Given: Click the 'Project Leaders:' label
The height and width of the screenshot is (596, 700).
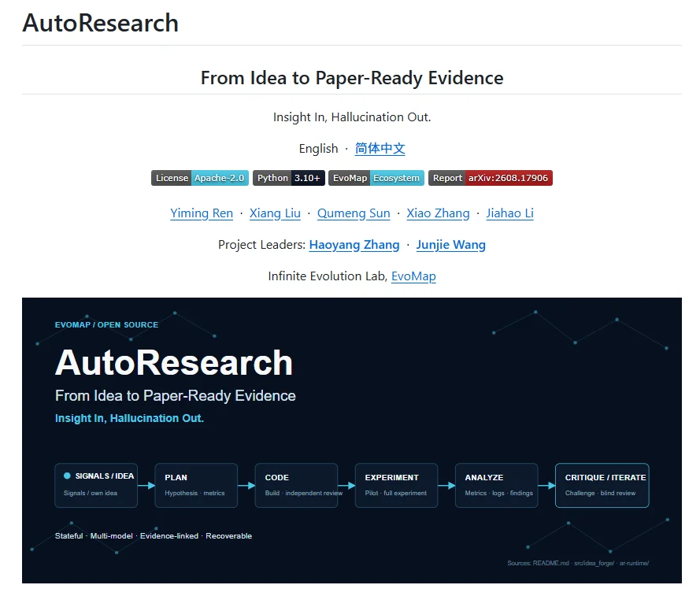Looking at the screenshot, I should coord(261,245).
